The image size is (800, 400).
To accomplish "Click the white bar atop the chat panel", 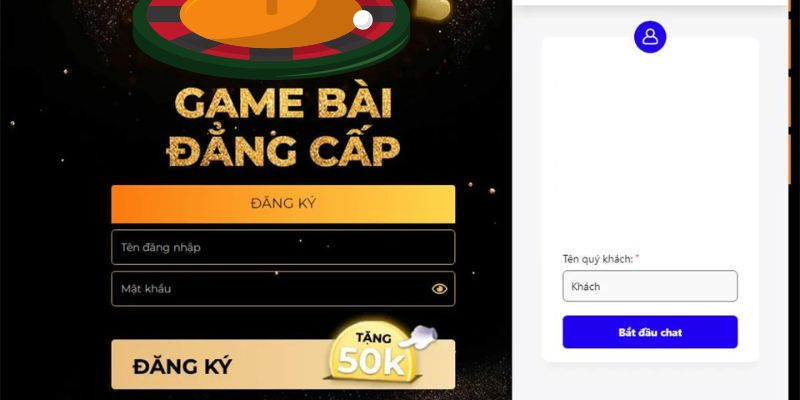I will [x=650, y=3].
